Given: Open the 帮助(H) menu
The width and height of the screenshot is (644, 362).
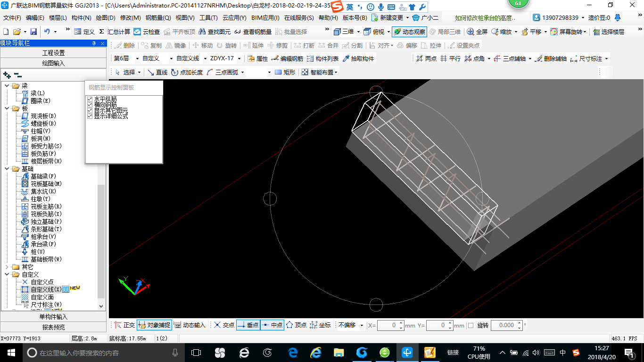Looking at the screenshot, I should pos(328,18).
